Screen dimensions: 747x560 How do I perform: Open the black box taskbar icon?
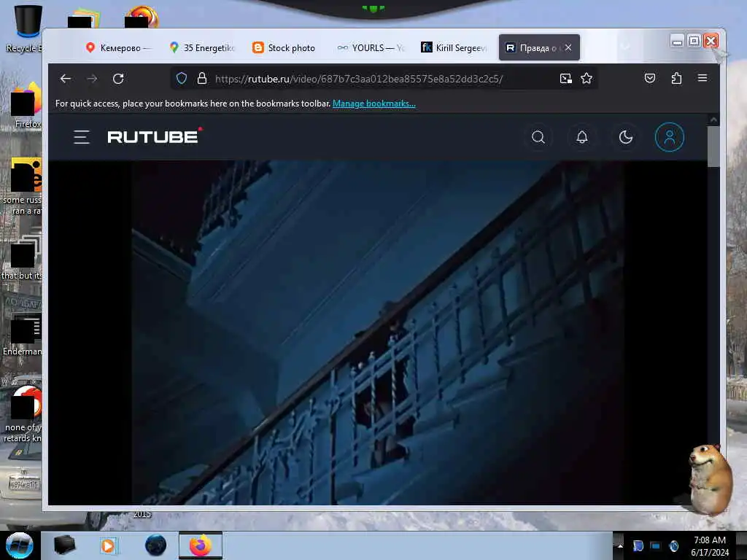64,545
